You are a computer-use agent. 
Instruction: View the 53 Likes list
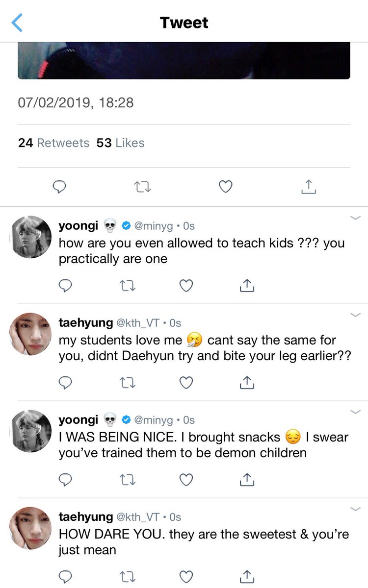tap(121, 143)
